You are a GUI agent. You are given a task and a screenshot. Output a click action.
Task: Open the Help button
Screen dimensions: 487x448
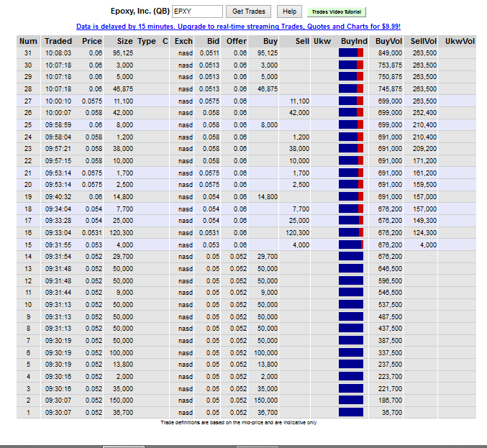point(289,12)
